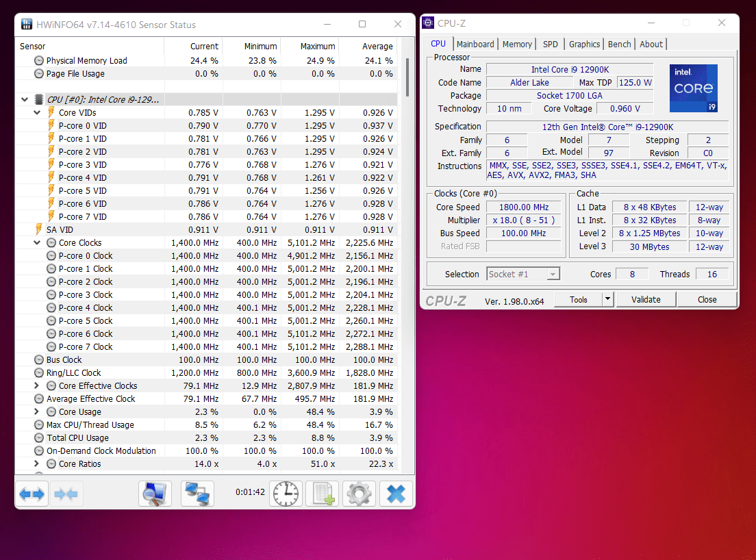The width and height of the screenshot is (756, 560).
Task: Click the Average column header in HWiNFO
Action: tap(368, 47)
